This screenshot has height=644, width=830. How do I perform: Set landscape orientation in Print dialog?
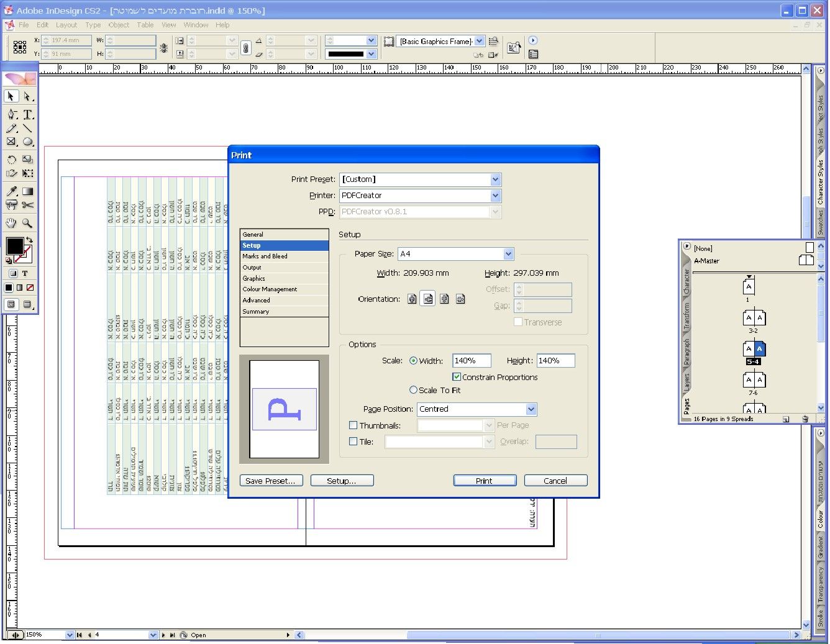tap(428, 299)
